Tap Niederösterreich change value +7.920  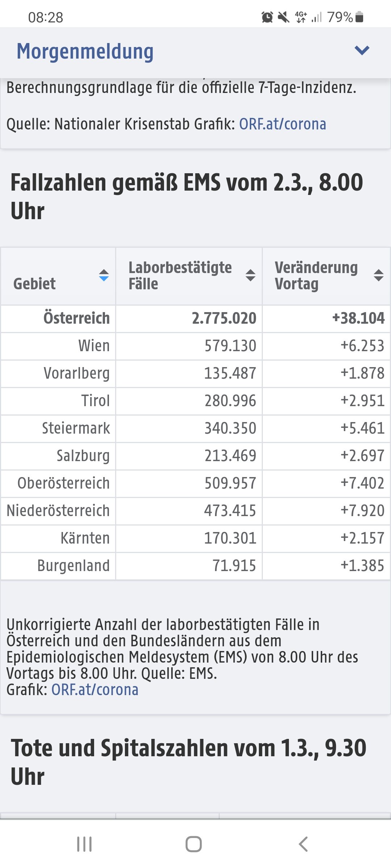click(362, 511)
